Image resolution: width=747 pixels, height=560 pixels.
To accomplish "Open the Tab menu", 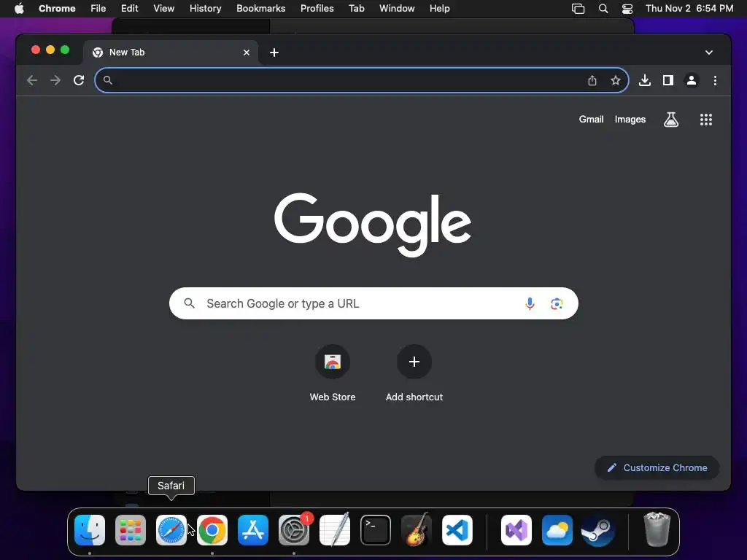I will click(356, 9).
